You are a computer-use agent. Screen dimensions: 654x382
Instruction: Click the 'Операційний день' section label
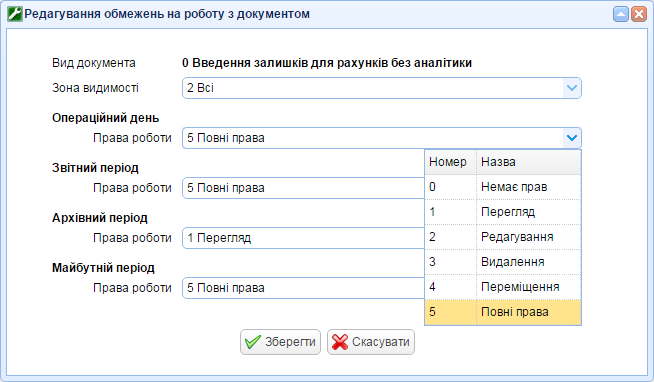point(106,118)
